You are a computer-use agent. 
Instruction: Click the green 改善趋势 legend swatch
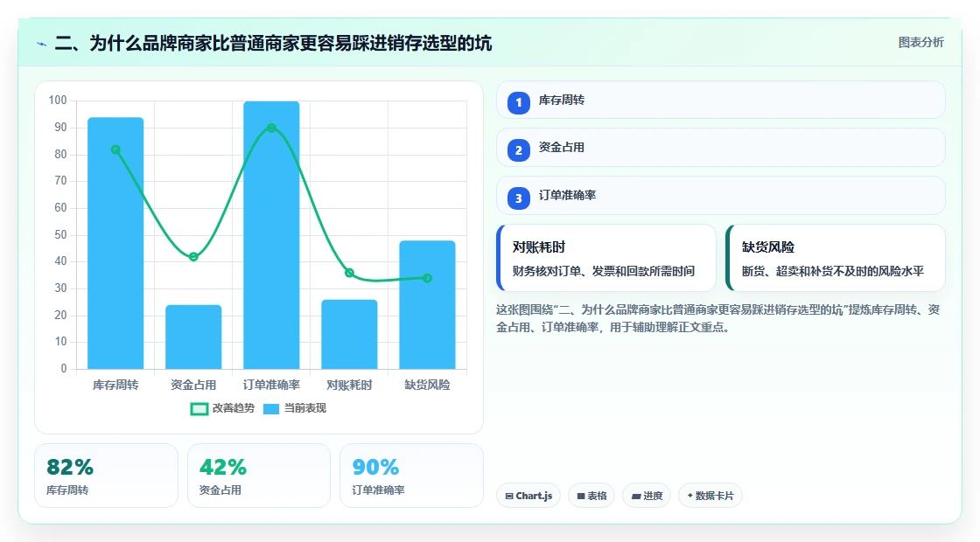pyautogui.click(x=199, y=409)
